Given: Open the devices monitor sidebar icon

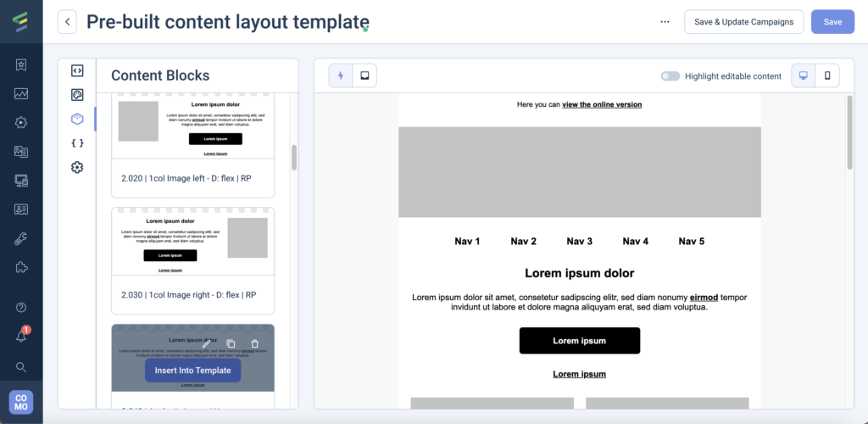Looking at the screenshot, I should 21,181.
